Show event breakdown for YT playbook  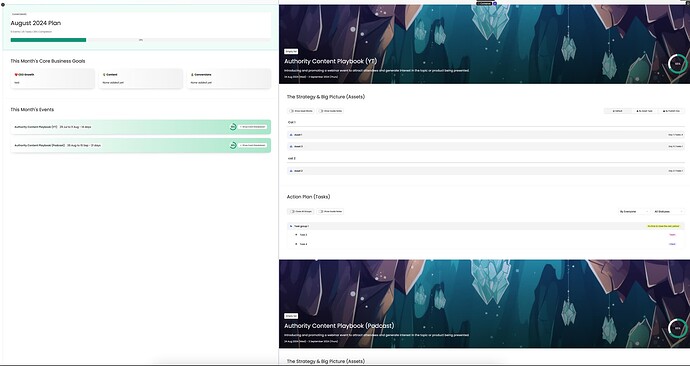coord(253,127)
